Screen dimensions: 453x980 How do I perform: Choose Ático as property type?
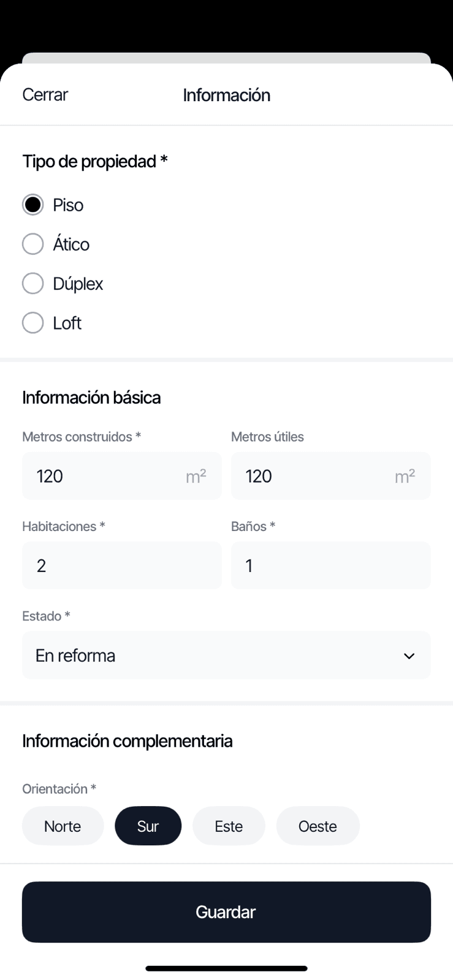33,244
